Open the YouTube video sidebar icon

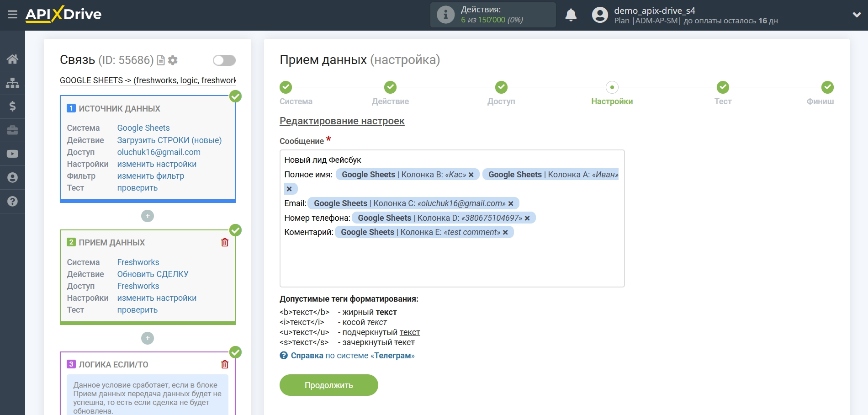[12, 154]
